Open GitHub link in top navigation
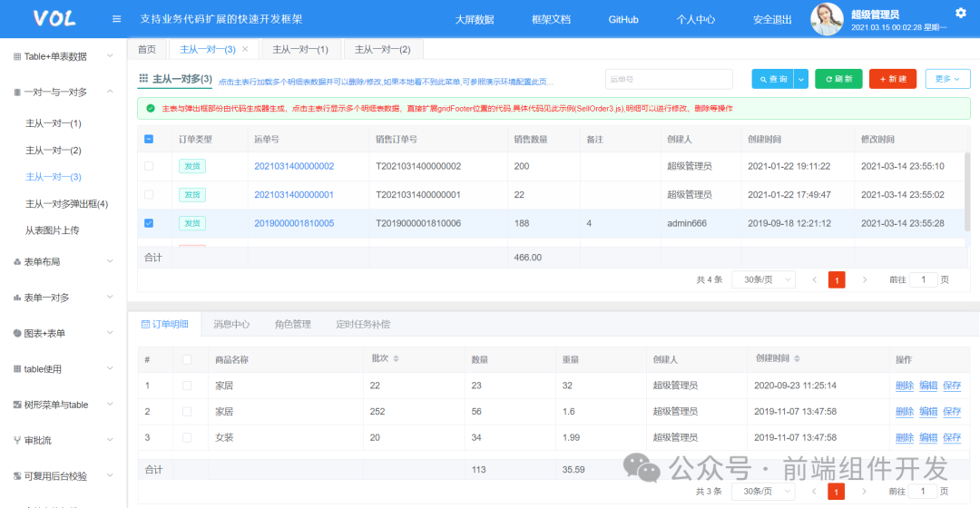This screenshot has width=980, height=508. (623, 19)
